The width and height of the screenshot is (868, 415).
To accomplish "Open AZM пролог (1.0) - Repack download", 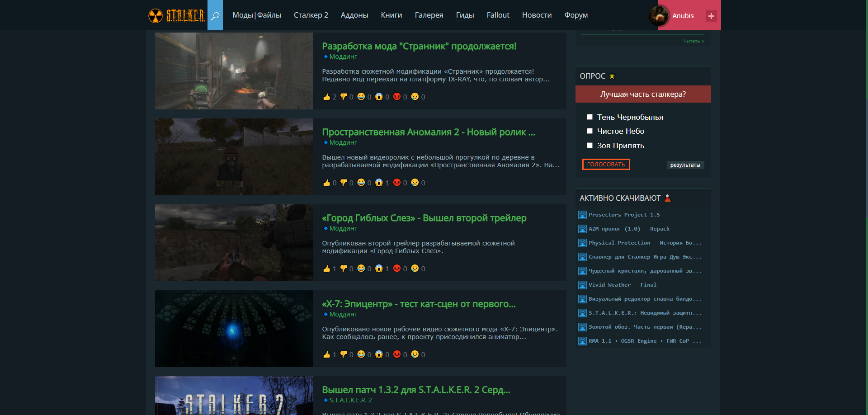I will click(629, 229).
